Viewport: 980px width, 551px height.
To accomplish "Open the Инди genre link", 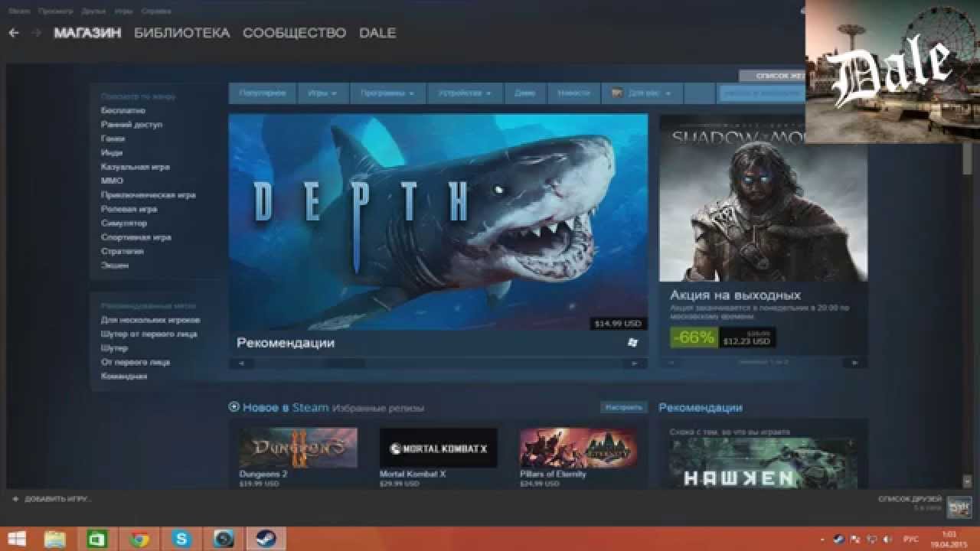I will 112,152.
